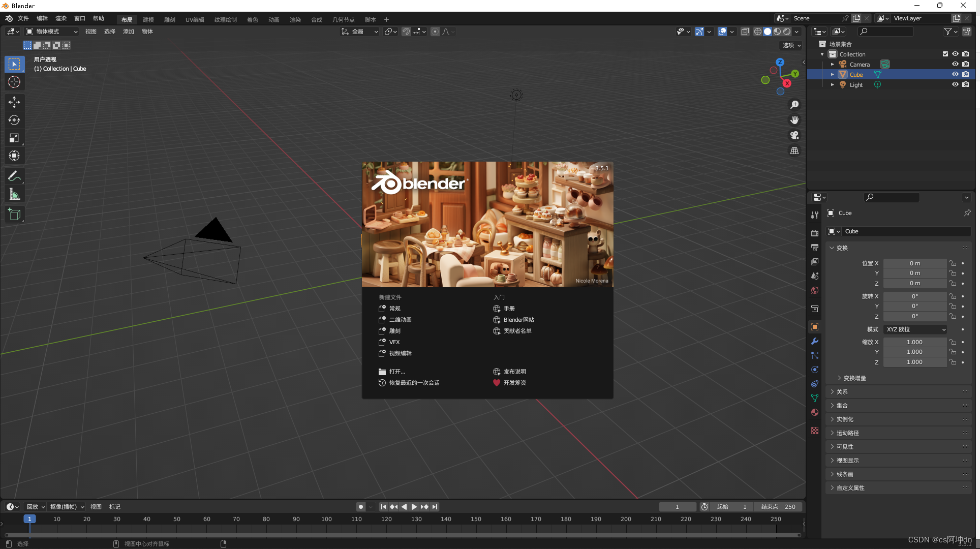Image resolution: width=980 pixels, height=549 pixels.
Task: Open the object mode dropdown
Action: tap(52, 32)
